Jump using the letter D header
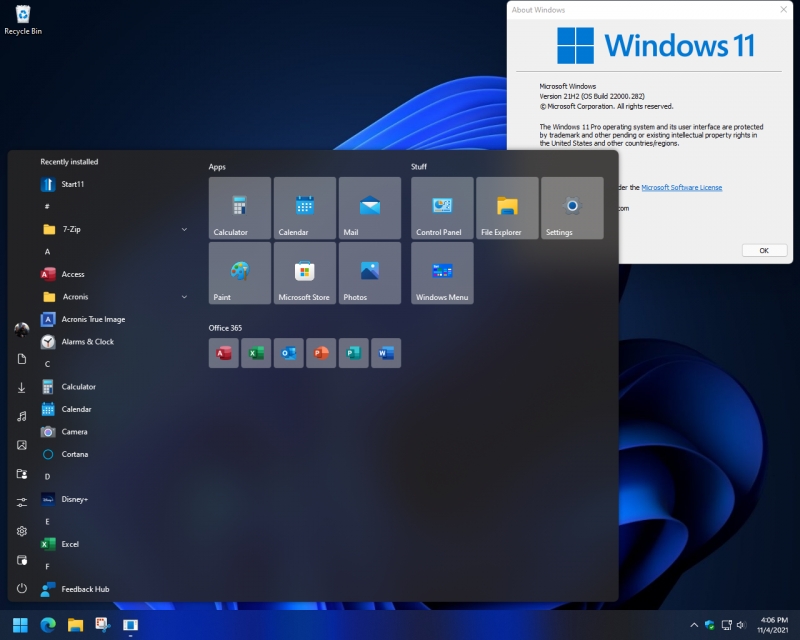800x640 pixels. [47, 477]
